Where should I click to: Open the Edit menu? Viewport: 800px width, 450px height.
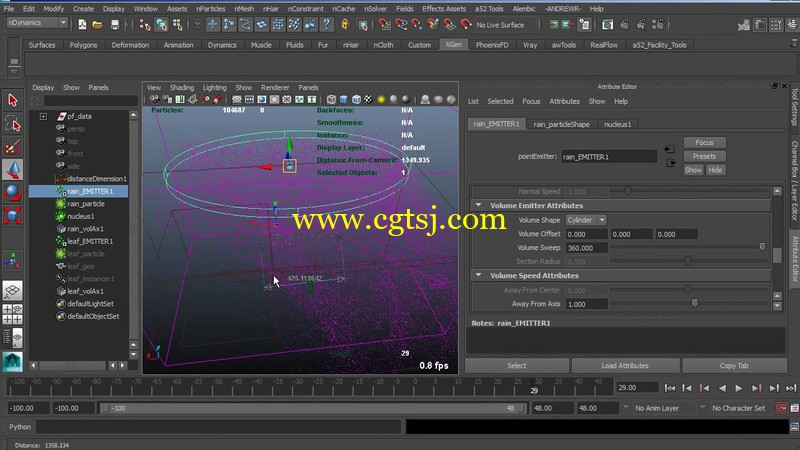coord(29,9)
